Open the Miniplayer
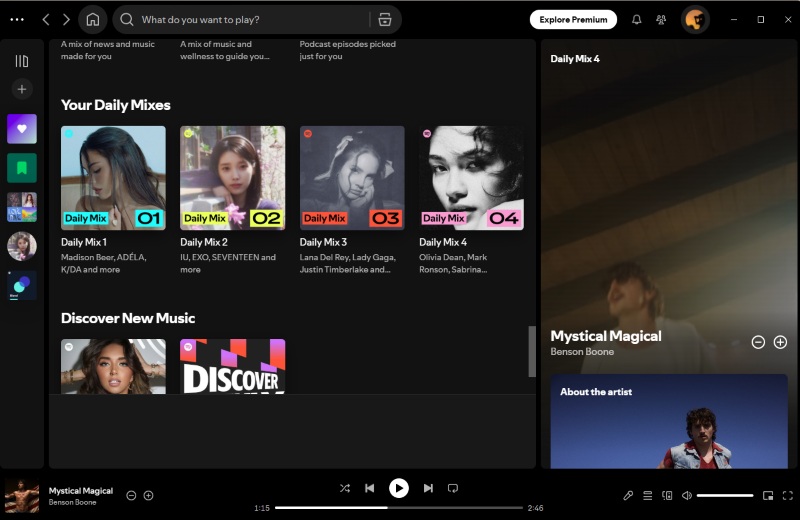Viewport: 800px width, 520px height. click(768, 496)
